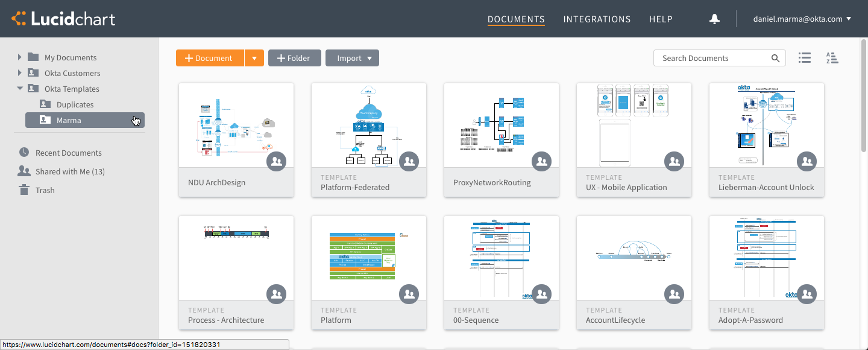Click the Adopt-A-Password title text
868x350 pixels.
(x=750, y=320)
